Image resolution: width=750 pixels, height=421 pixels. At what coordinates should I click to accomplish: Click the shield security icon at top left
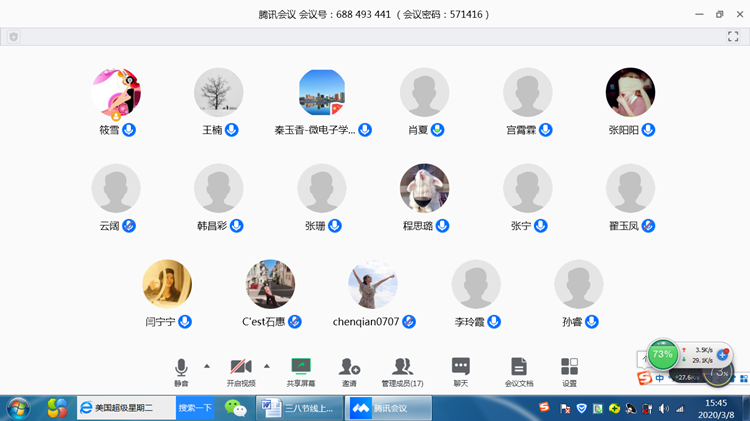point(14,37)
